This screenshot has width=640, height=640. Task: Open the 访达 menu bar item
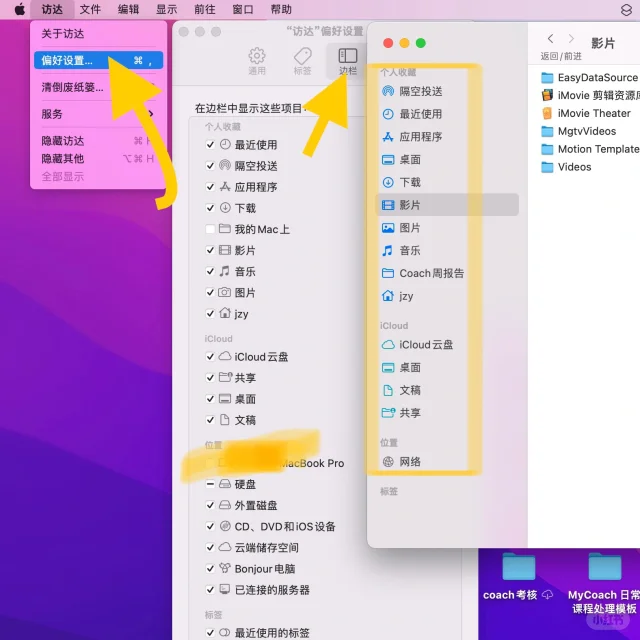click(x=52, y=9)
